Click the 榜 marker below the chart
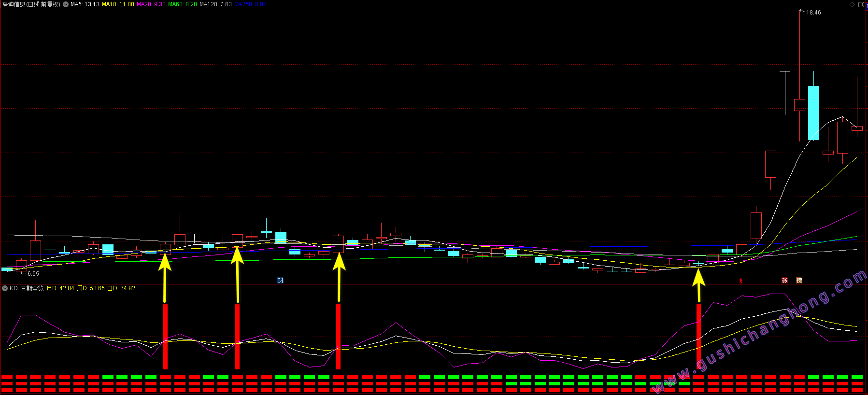Image resolution: width=868 pixels, height=395 pixels. 799,281
